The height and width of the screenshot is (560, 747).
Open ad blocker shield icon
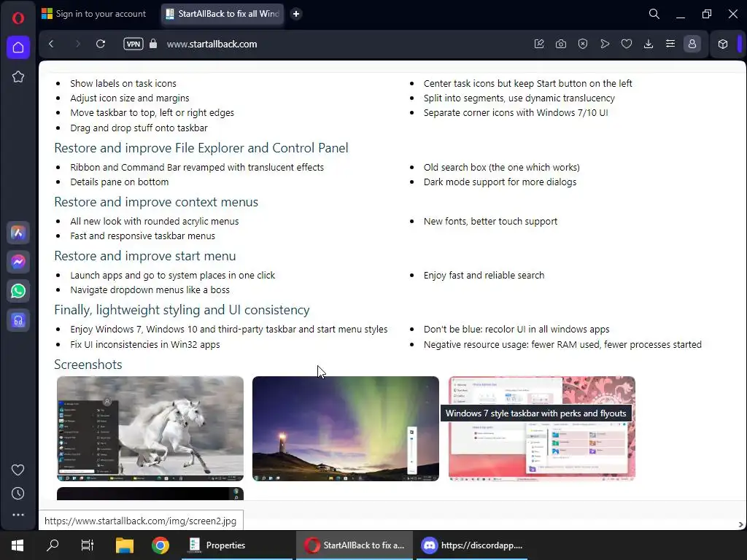click(583, 44)
